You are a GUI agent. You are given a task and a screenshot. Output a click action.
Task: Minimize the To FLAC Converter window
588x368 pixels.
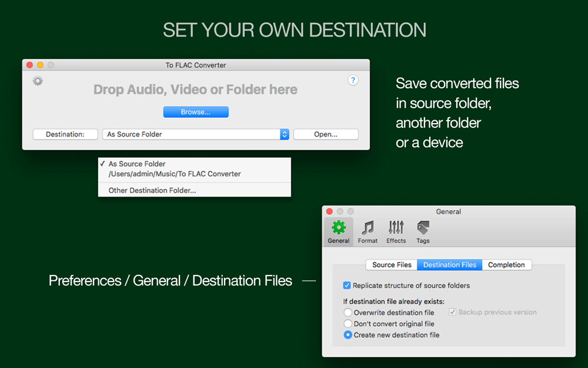point(40,65)
